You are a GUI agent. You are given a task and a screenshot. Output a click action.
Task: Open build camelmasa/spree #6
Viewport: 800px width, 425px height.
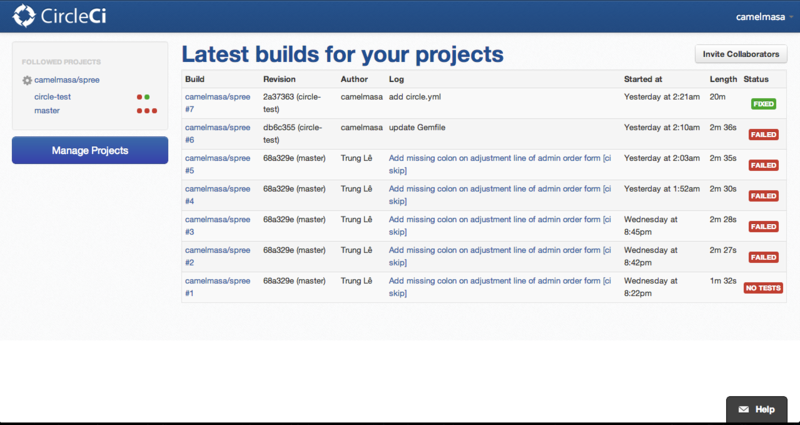tap(218, 134)
